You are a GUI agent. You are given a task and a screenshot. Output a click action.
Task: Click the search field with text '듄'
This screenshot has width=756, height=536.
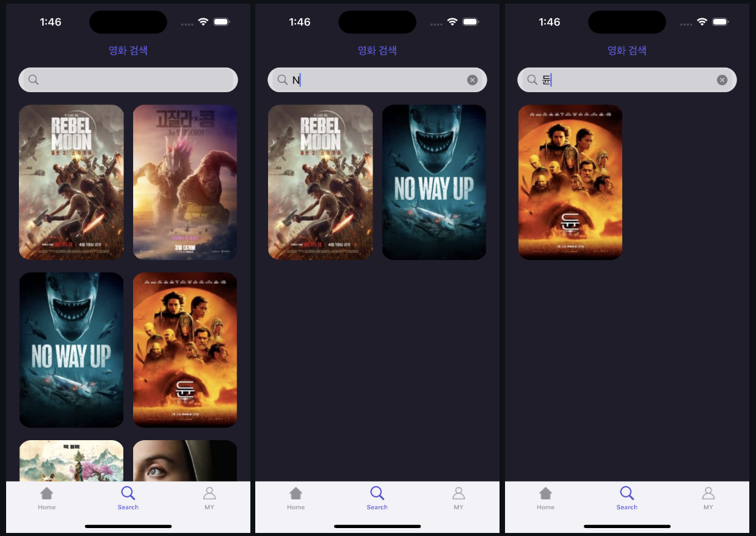click(x=627, y=80)
